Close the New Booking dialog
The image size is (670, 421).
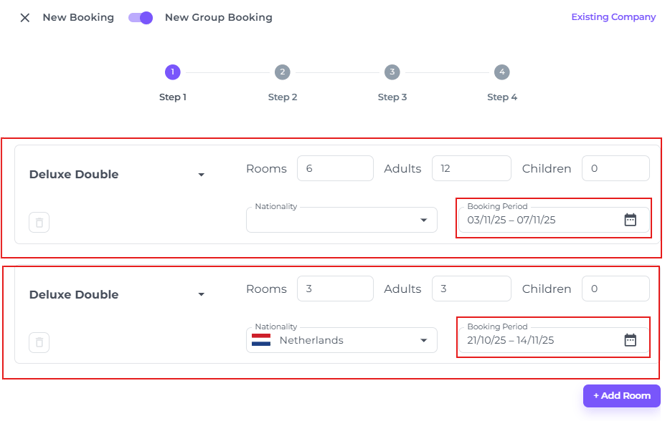(25, 17)
